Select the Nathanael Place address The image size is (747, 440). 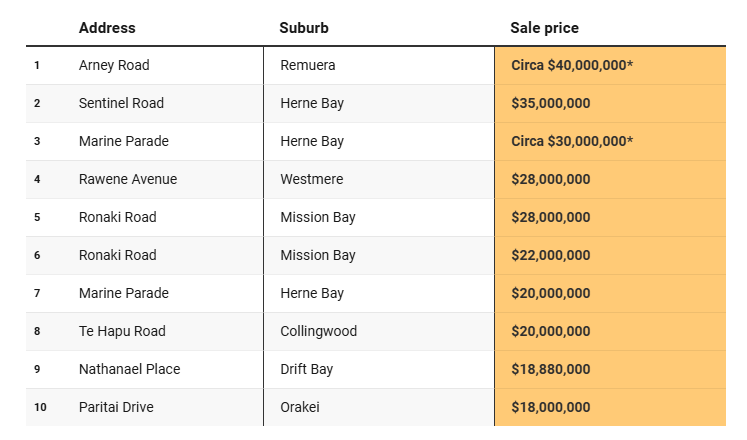pos(130,369)
